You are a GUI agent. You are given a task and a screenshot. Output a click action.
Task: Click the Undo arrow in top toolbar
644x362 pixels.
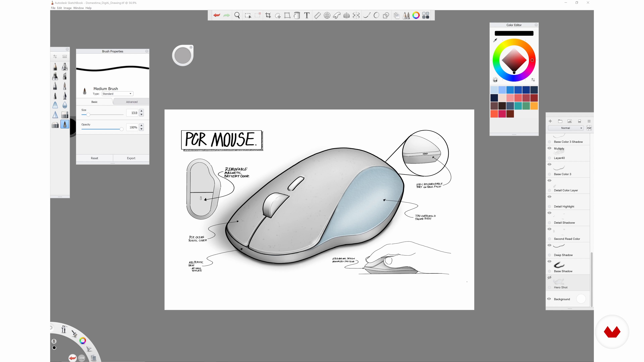pos(217,15)
